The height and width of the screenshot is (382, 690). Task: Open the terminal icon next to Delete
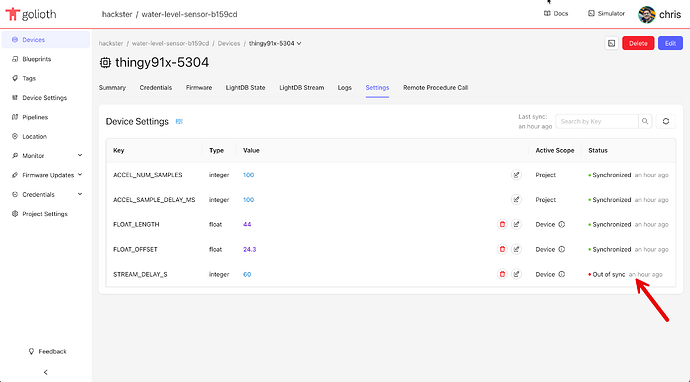click(x=612, y=43)
